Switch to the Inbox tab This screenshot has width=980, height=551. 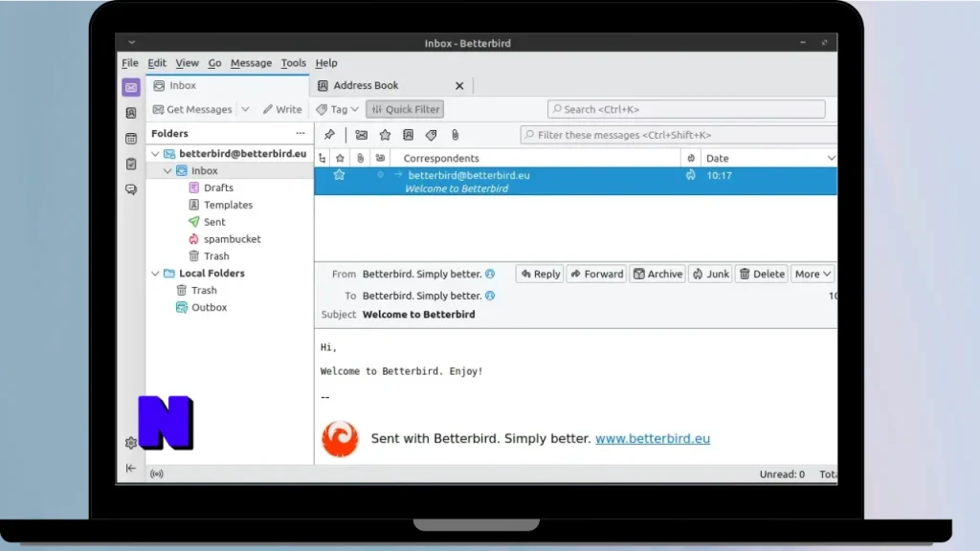[228, 85]
